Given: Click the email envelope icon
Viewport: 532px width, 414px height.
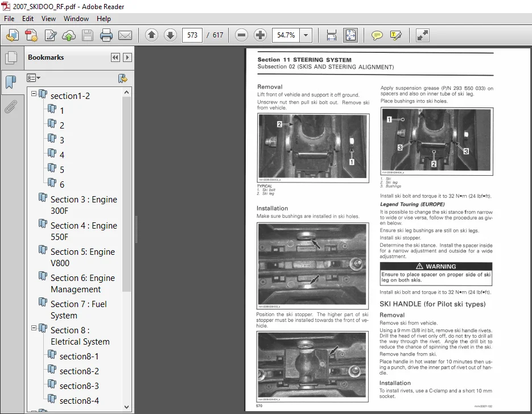Looking at the screenshot, I should [x=125, y=35].
